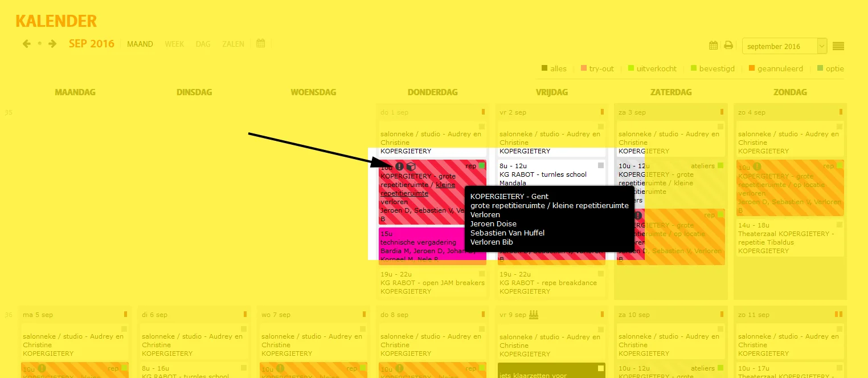Switch to the MAAND view tab
This screenshot has height=378, width=868.
[x=140, y=44]
